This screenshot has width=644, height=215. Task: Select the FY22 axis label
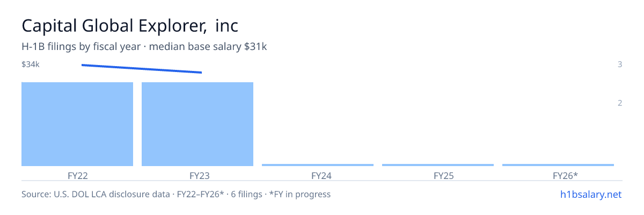click(77, 176)
